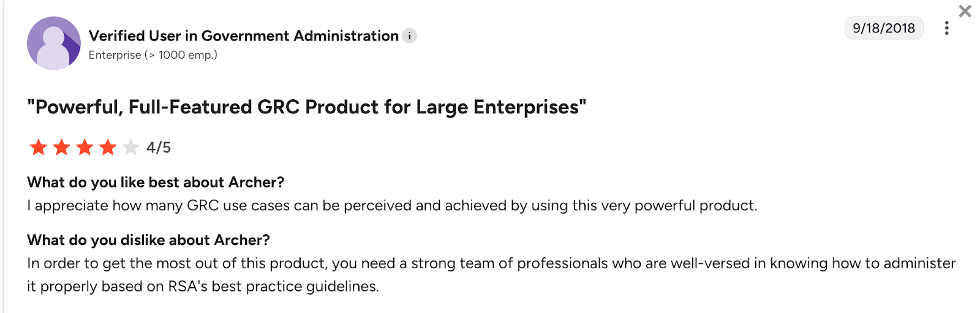Viewport: 980px width, 313px height.
Task: Click the Enterprise (> 1000 emp.) label
Action: (153, 55)
